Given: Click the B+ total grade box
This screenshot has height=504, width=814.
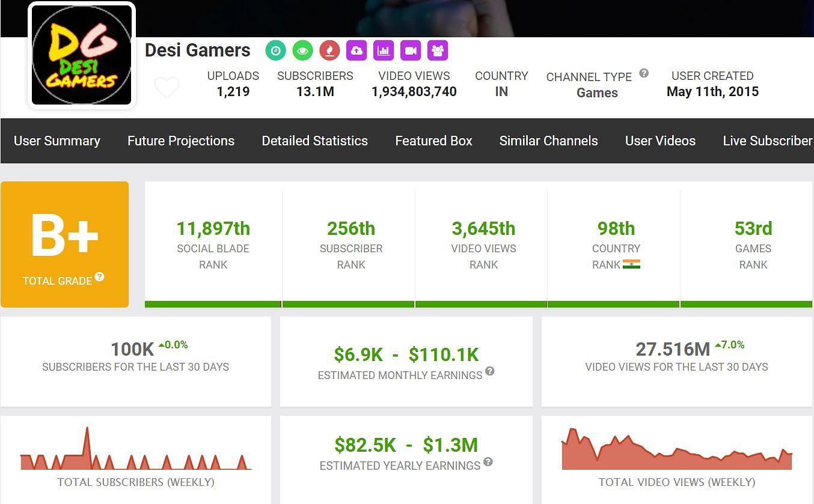Looking at the screenshot, I should coord(64,244).
